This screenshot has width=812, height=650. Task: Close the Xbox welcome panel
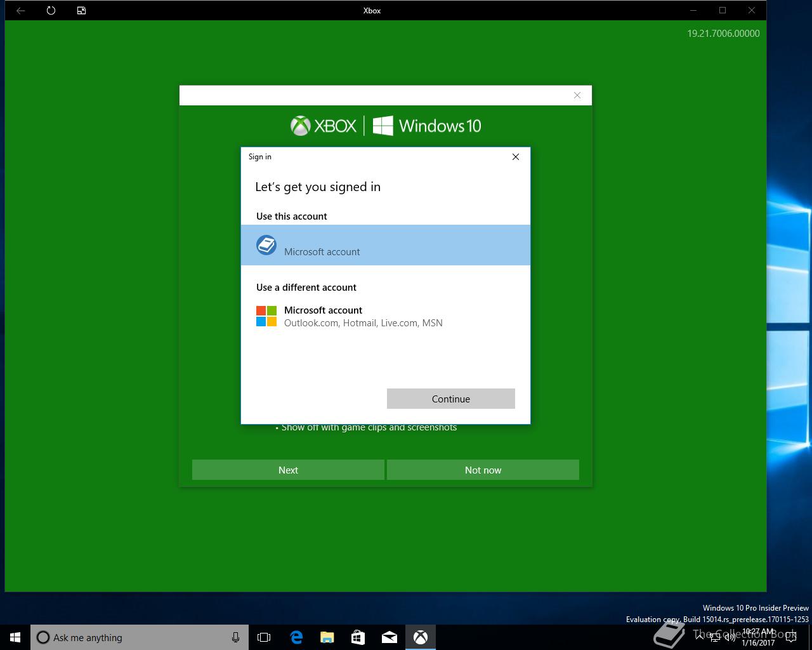577,95
